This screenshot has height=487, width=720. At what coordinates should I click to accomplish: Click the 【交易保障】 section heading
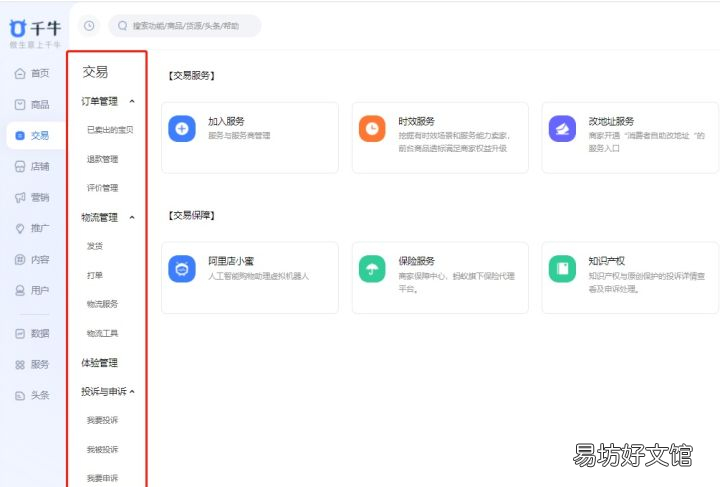(x=191, y=215)
